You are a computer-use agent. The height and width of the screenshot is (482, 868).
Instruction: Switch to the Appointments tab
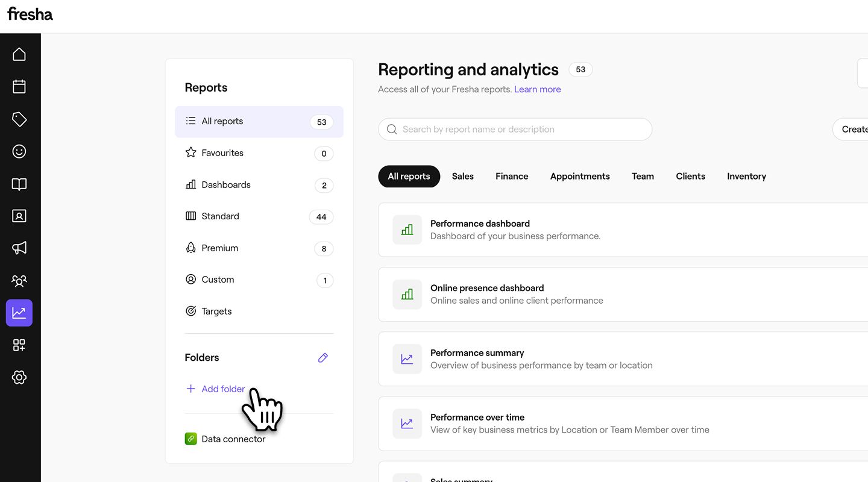(579, 177)
